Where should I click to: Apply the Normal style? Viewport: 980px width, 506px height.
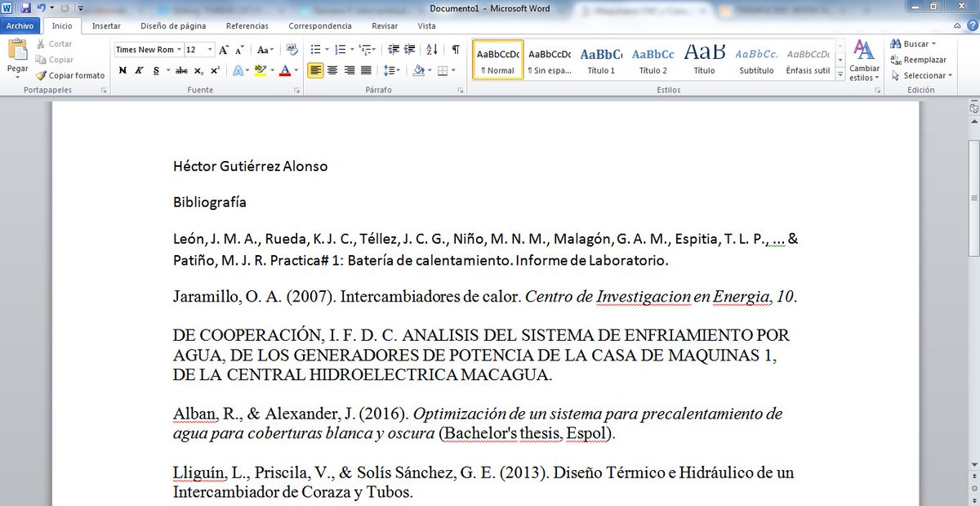(x=498, y=60)
